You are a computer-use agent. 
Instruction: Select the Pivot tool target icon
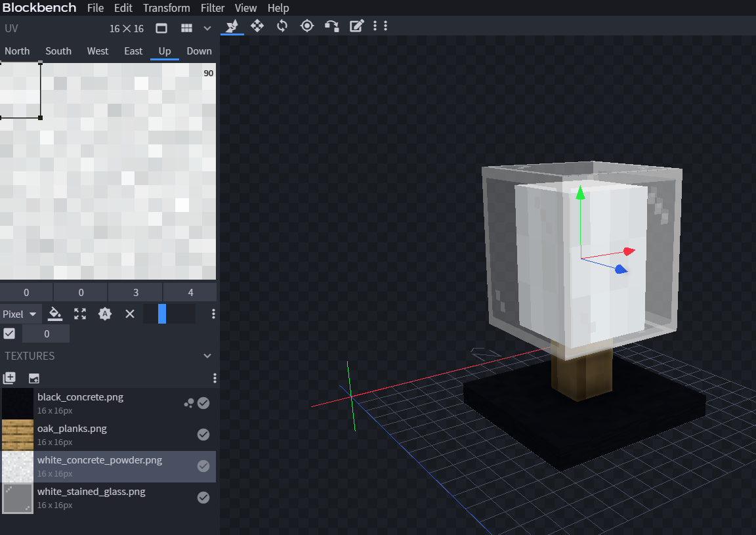click(x=306, y=26)
